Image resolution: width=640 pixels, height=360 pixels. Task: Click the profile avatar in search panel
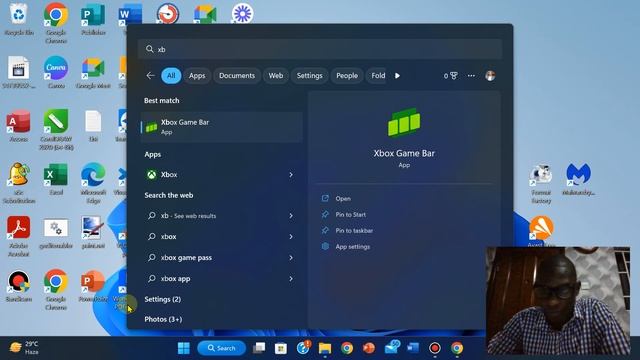click(x=490, y=76)
